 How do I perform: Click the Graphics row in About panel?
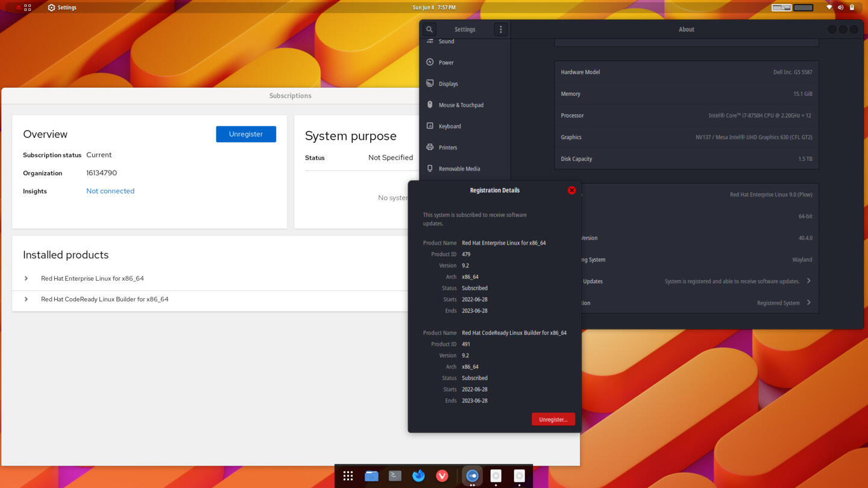[687, 137]
